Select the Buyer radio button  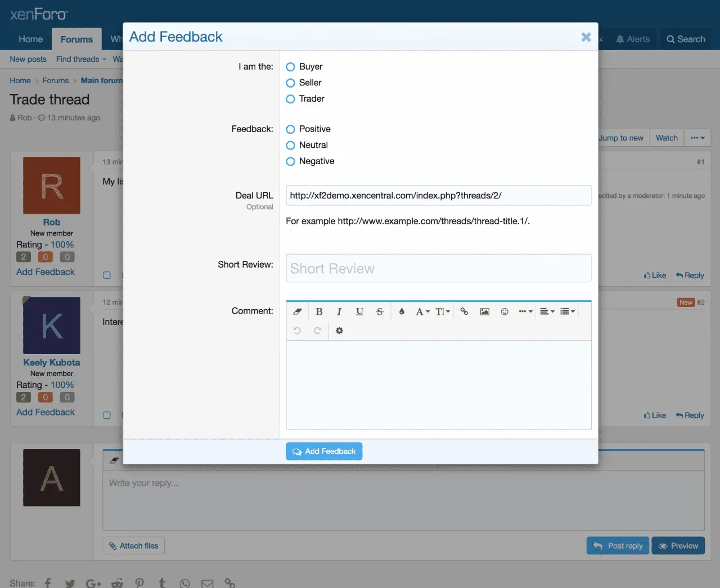click(291, 67)
